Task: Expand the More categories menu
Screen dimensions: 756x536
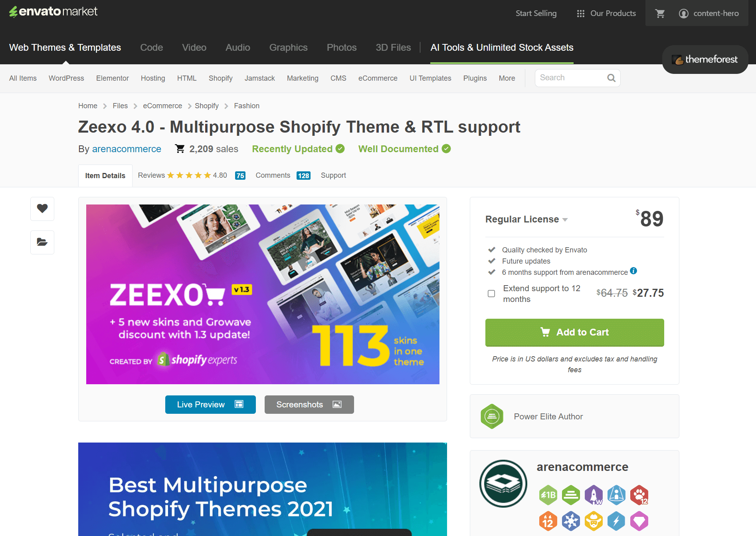Action: [x=507, y=78]
